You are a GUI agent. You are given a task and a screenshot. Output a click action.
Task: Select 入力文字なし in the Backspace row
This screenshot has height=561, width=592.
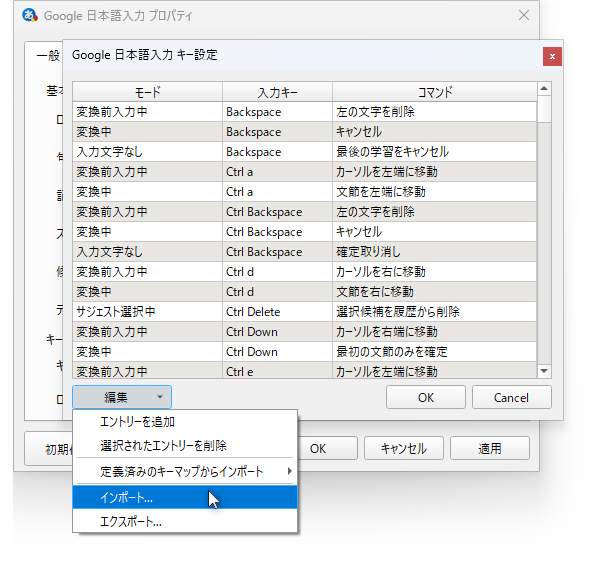(147, 152)
